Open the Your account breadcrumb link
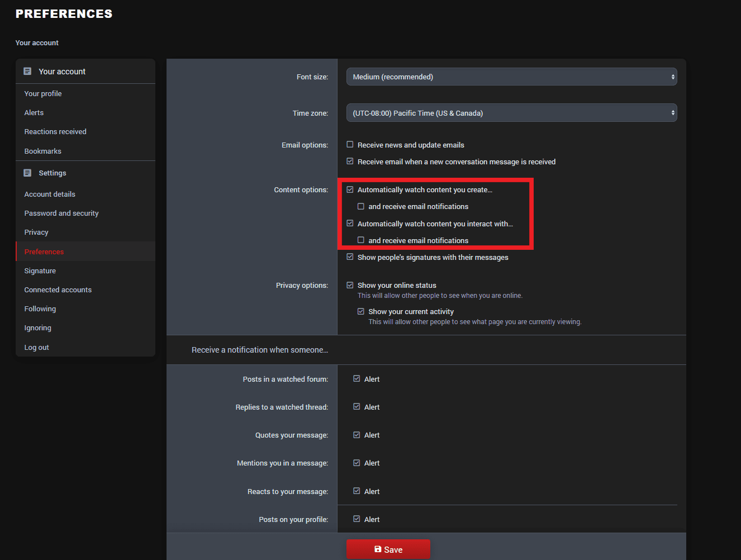Viewport: 741px width, 560px height. point(37,43)
